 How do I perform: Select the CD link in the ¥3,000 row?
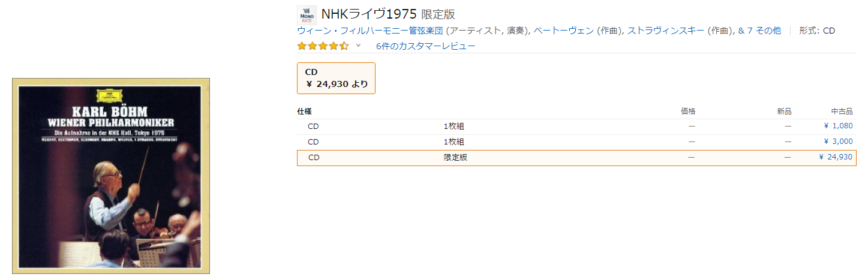314,141
